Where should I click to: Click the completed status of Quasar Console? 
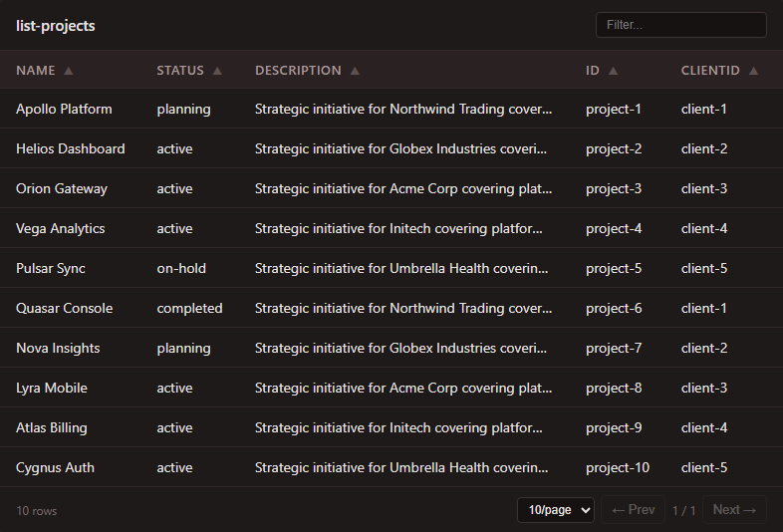coord(189,309)
